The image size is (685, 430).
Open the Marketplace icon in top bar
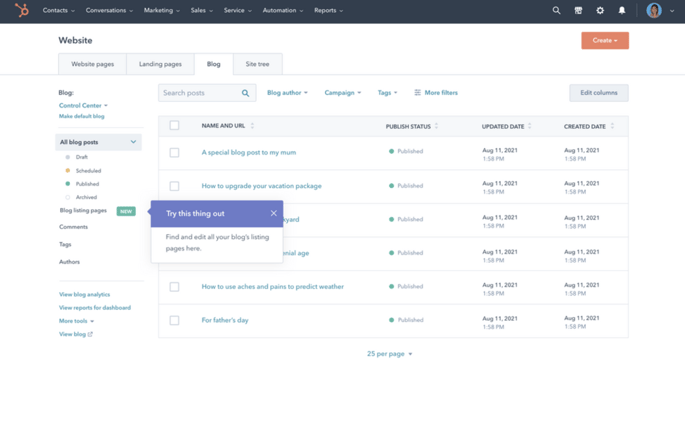(x=578, y=11)
